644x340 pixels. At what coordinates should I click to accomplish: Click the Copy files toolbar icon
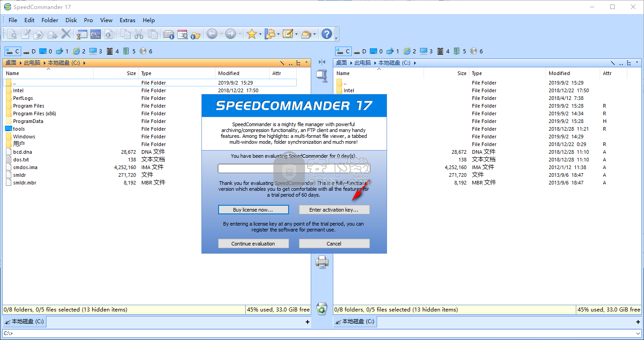pyautogui.click(x=39, y=34)
